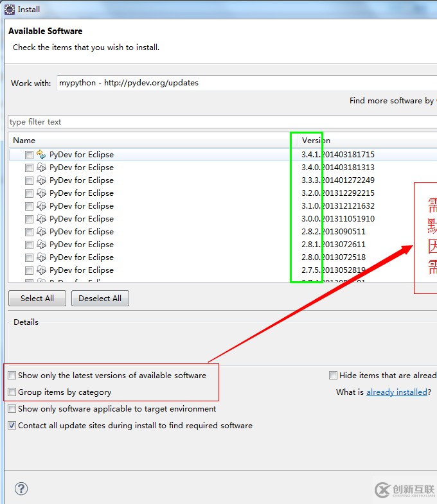This screenshot has width=437, height=504.
Task: Enable Show only the latest versions option
Action: tap(12, 375)
